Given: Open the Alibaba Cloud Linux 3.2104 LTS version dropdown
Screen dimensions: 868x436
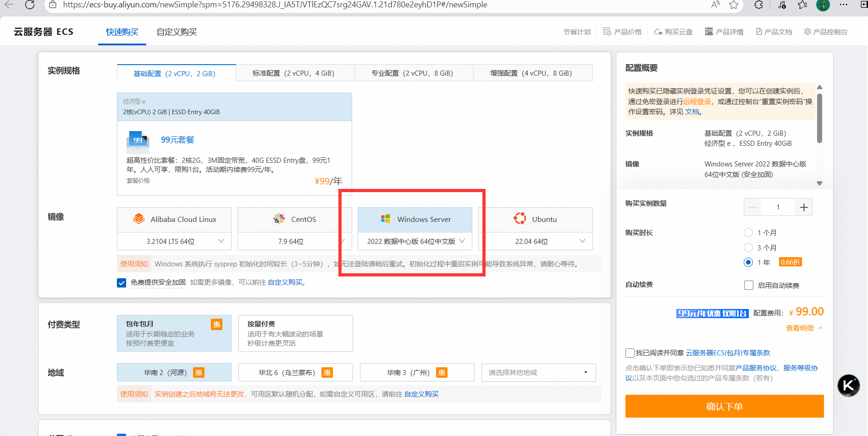Looking at the screenshot, I should tap(174, 241).
